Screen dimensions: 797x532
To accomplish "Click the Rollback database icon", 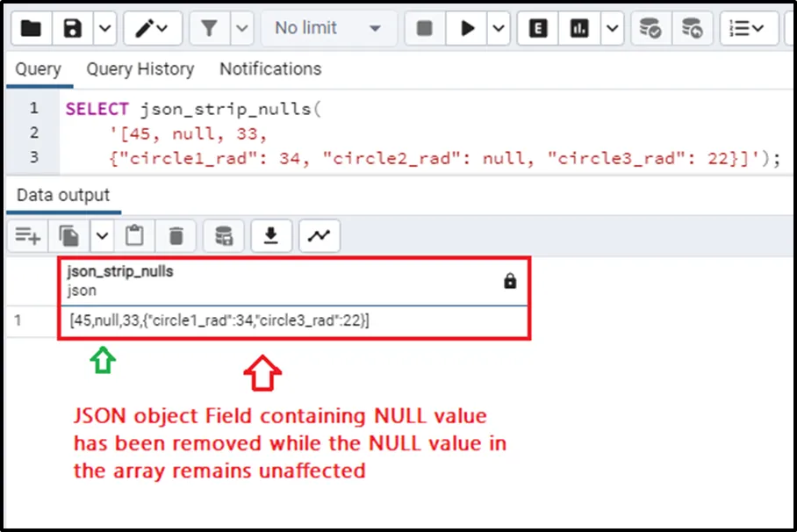I will 692,28.
